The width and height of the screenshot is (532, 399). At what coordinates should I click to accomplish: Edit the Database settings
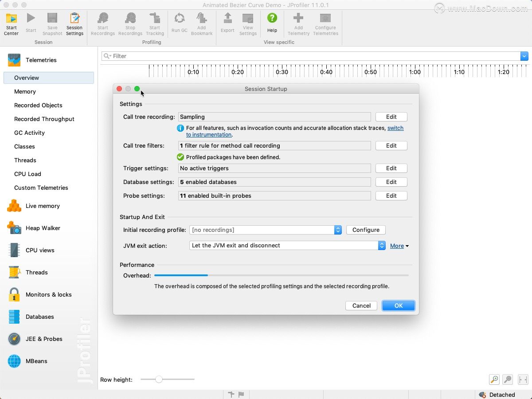pos(391,182)
